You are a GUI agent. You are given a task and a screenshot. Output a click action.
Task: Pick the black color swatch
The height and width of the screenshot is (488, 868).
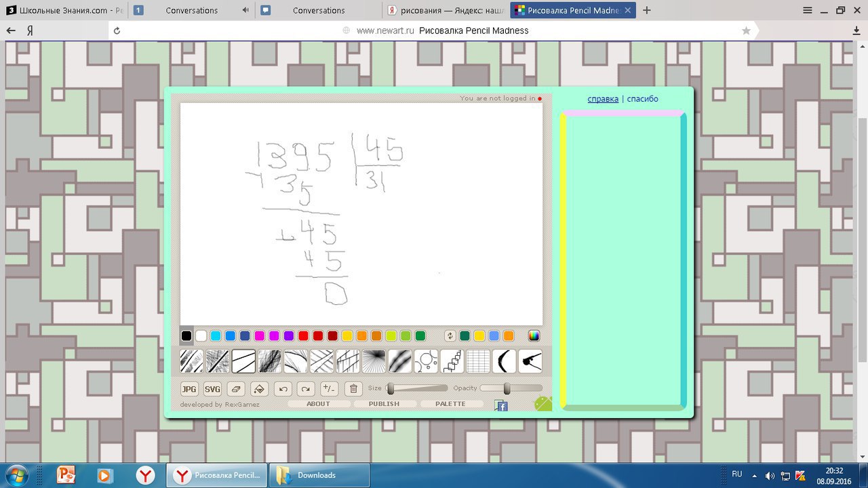(x=186, y=335)
